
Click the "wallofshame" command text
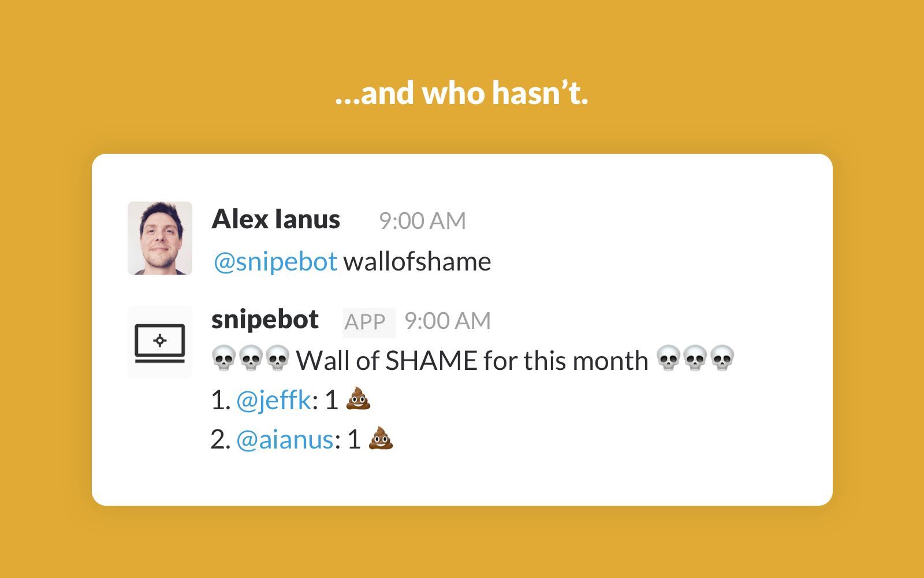417,262
